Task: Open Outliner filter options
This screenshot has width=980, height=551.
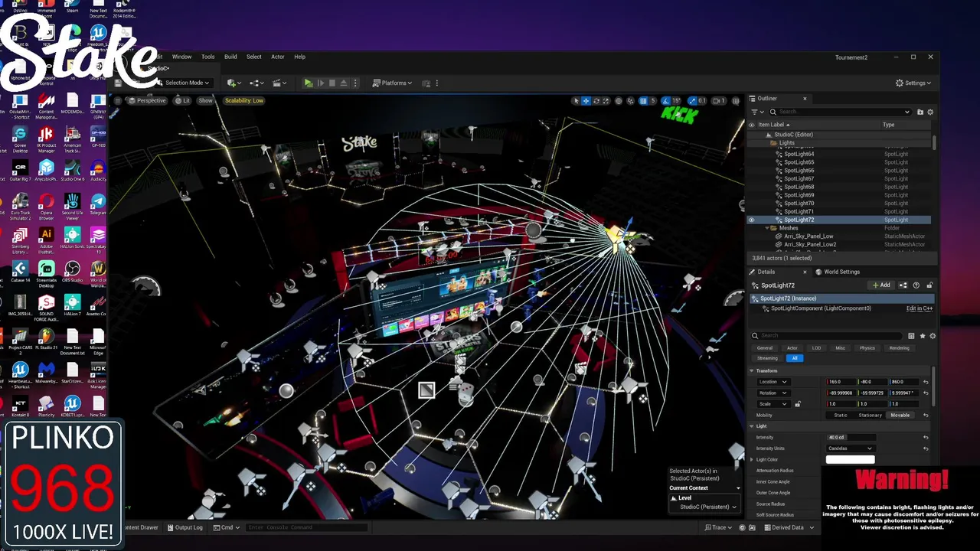Action: click(756, 112)
